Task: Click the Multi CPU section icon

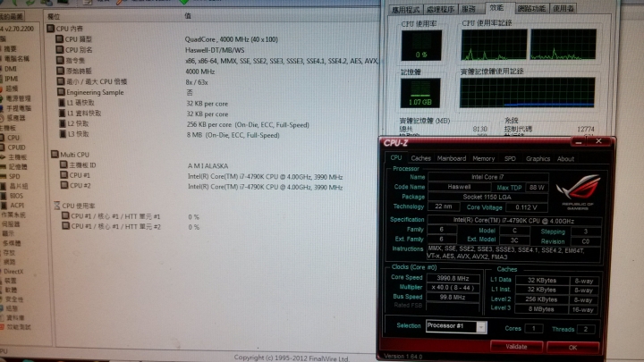Action: [55, 155]
